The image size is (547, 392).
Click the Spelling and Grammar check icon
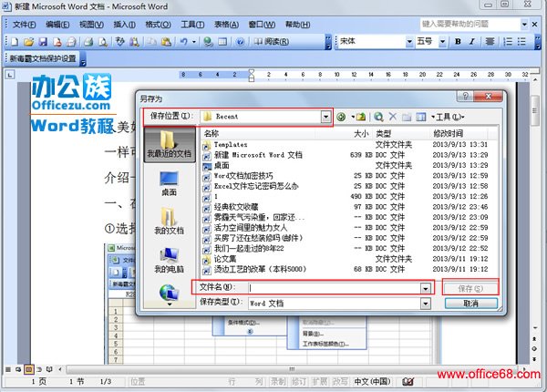pos(120,42)
